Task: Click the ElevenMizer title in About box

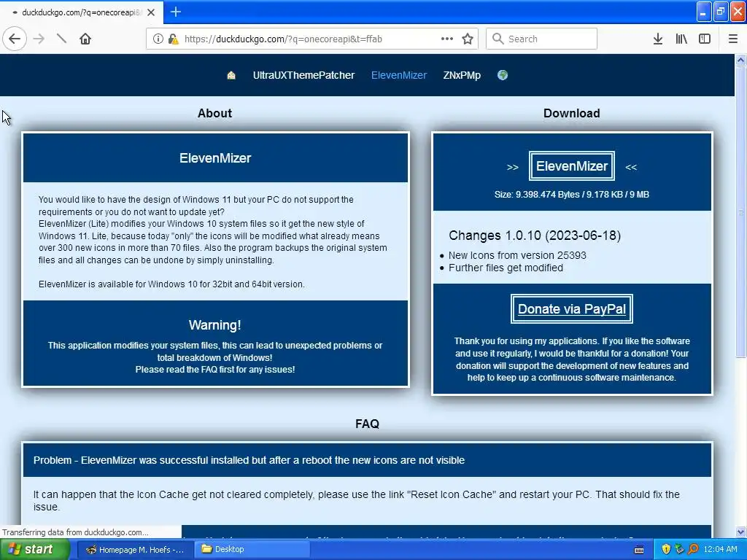Action: (x=215, y=158)
